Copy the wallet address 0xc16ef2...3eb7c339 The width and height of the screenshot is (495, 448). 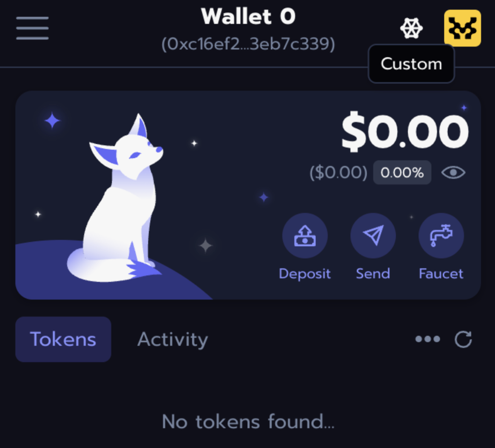[248, 44]
